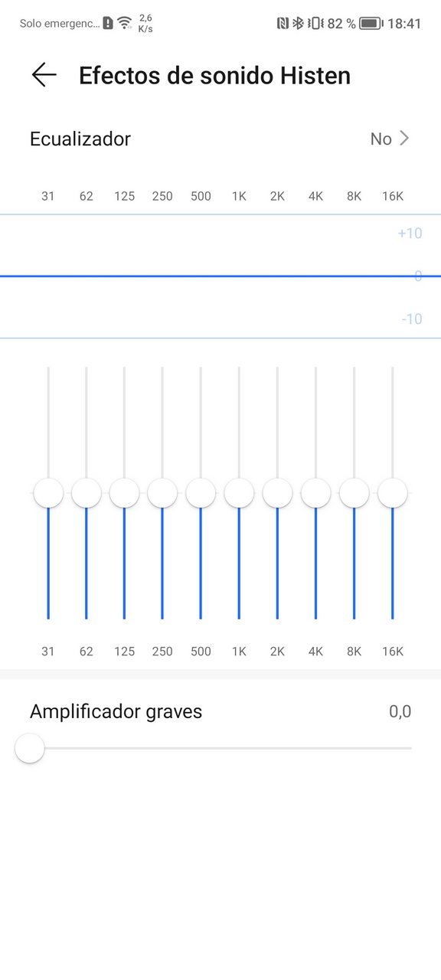The height and width of the screenshot is (980, 441).
Task: Tap the NFC status bar icon
Action: coord(283,23)
